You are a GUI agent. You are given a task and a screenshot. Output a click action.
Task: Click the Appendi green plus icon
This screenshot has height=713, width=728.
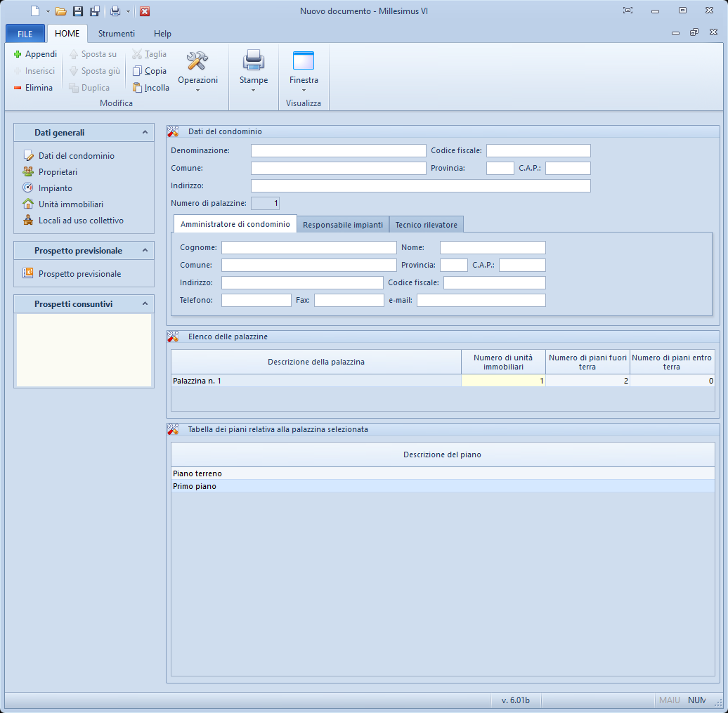pos(18,54)
